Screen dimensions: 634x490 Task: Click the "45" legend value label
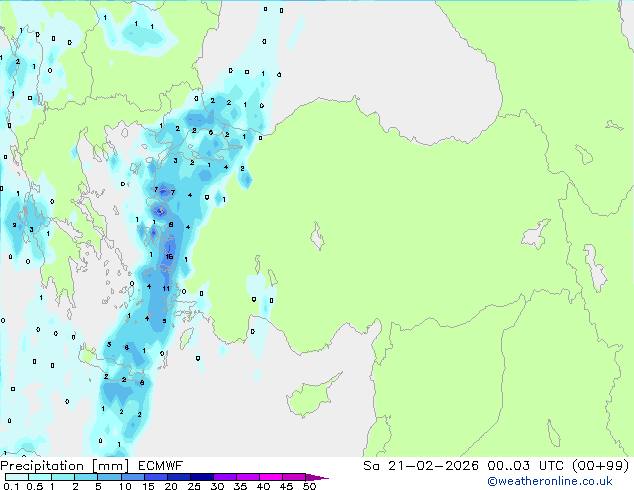point(286,486)
